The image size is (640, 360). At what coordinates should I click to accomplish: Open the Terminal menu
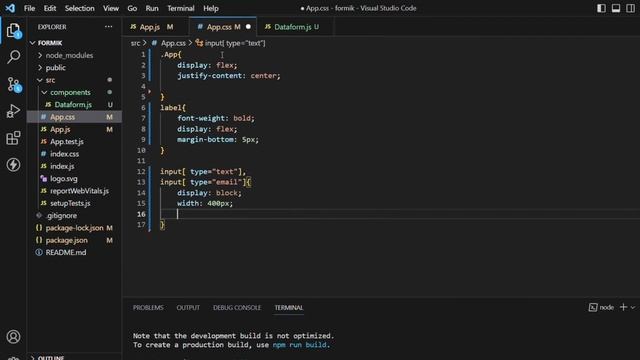pyautogui.click(x=181, y=8)
